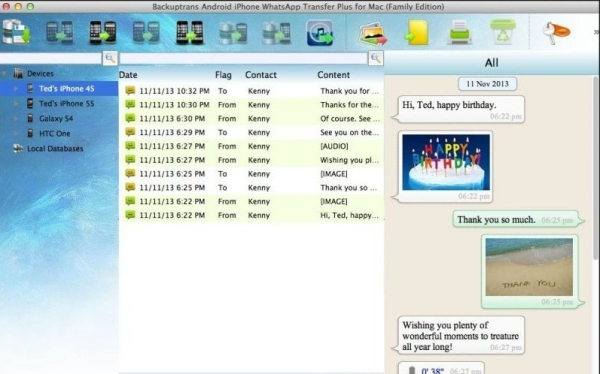
Task: Click the 11 Nov 2013 date label
Action: click(x=488, y=84)
